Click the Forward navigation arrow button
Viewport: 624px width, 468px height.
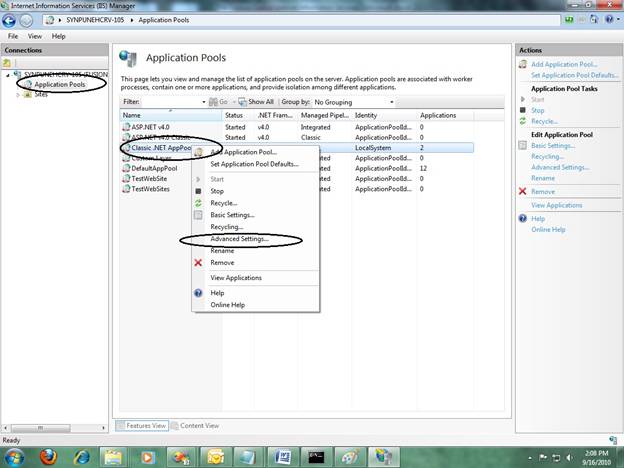pos(26,20)
